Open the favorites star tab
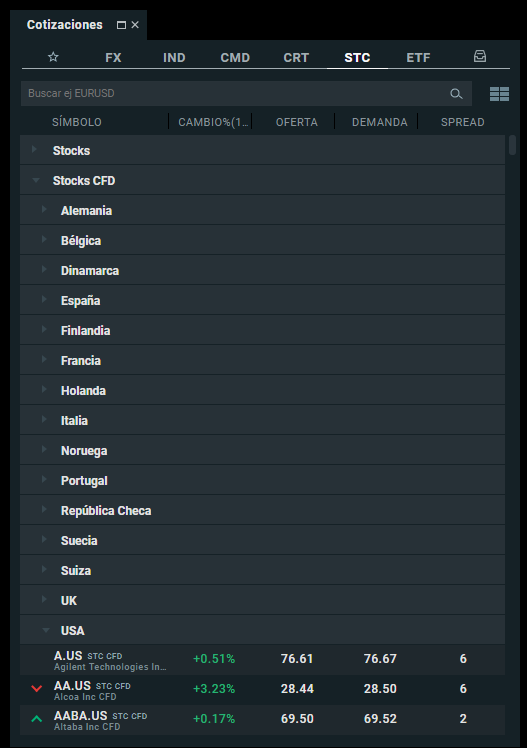The image size is (527, 748). point(53,57)
